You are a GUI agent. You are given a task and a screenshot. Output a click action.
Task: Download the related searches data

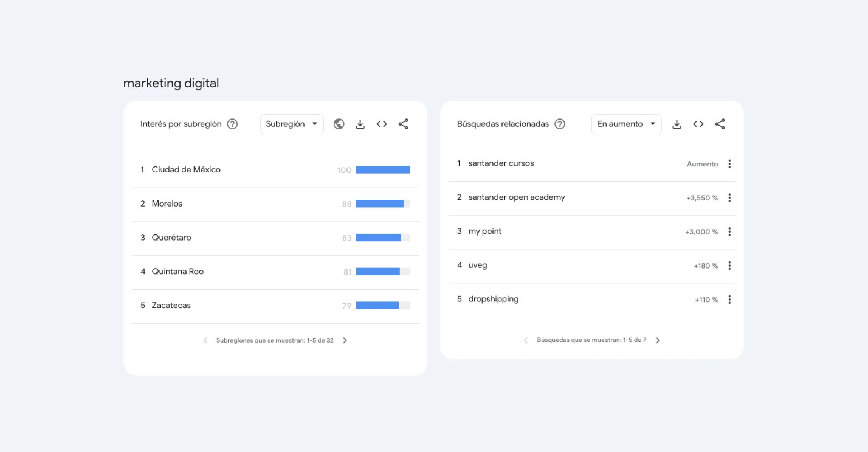click(677, 124)
